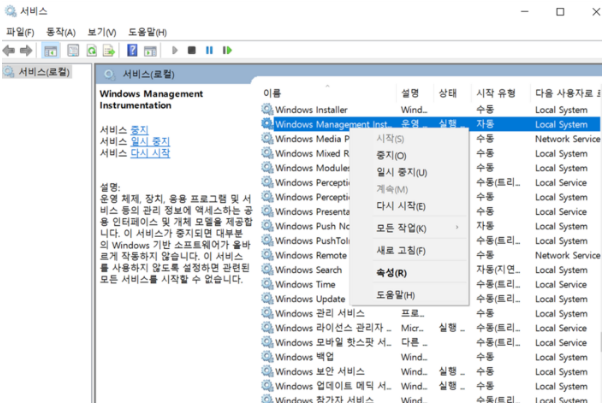Open the Properties toolbar icon
Screen dimensions: 606x407
[73, 50]
